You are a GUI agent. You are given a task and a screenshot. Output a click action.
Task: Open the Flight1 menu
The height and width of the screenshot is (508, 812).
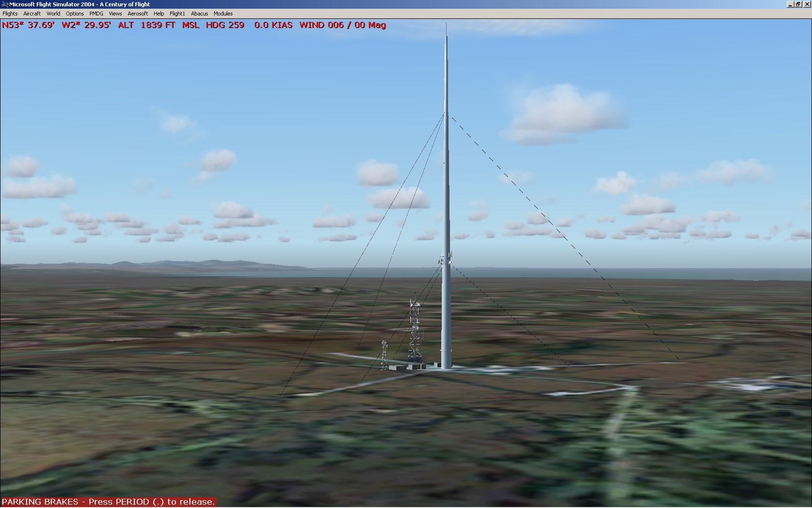pos(177,14)
